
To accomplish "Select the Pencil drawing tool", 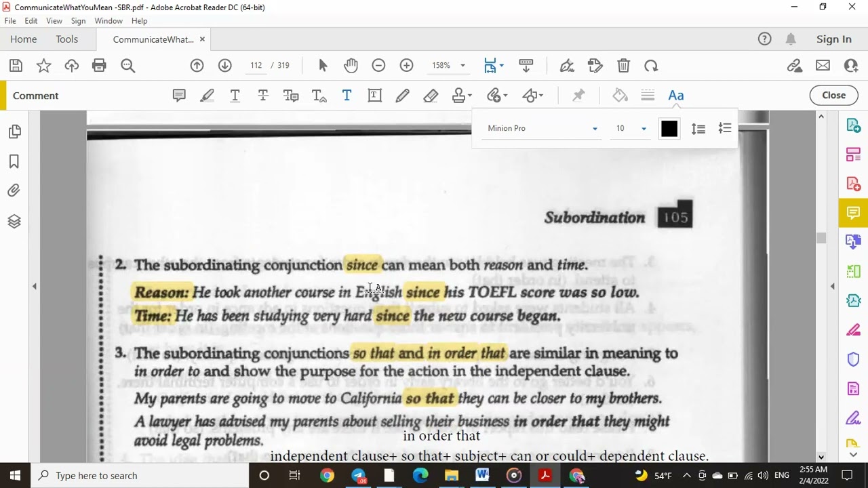I will pos(403,96).
